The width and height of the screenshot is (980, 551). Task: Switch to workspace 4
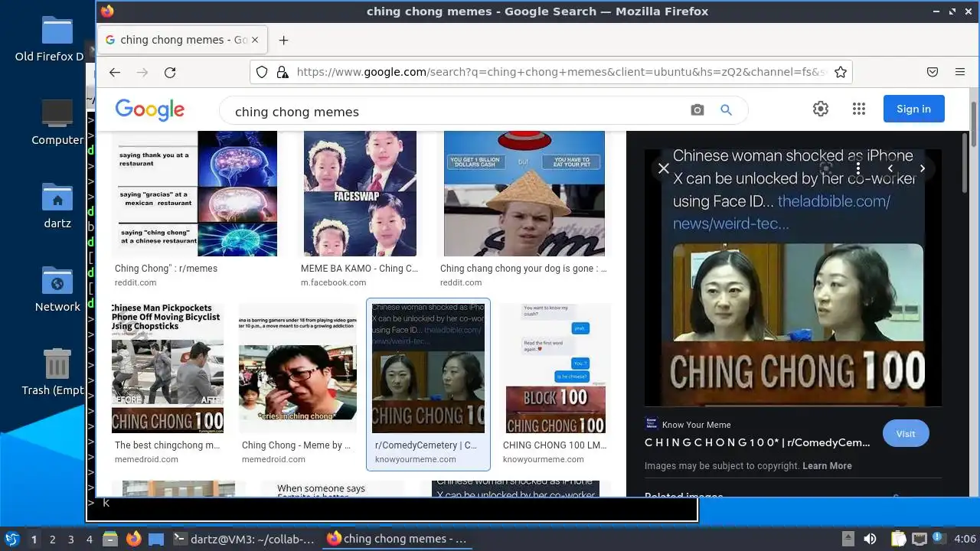click(89, 540)
